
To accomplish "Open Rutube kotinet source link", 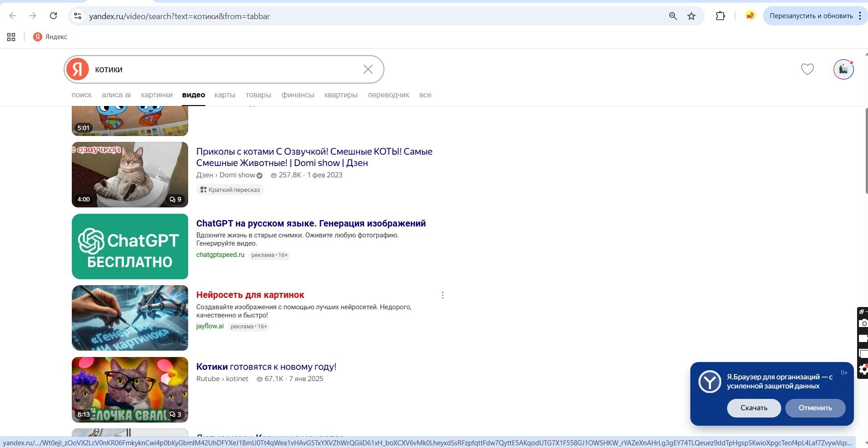I will (222, 379).
